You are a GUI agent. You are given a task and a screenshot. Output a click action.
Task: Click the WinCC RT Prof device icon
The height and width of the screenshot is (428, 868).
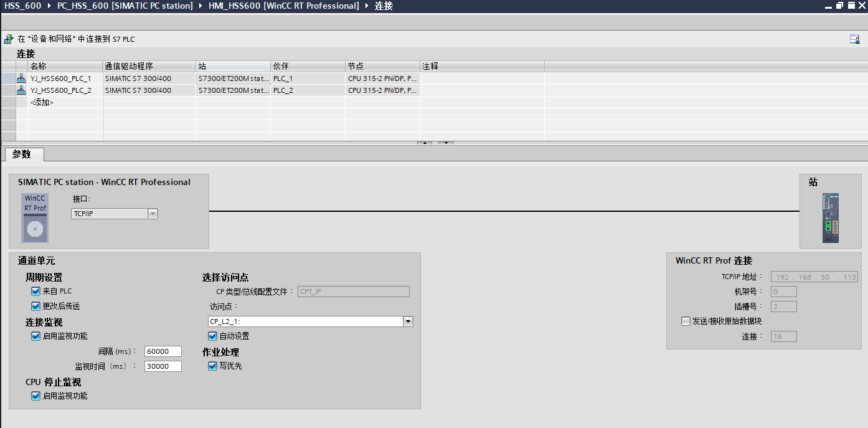click(35, 218)
